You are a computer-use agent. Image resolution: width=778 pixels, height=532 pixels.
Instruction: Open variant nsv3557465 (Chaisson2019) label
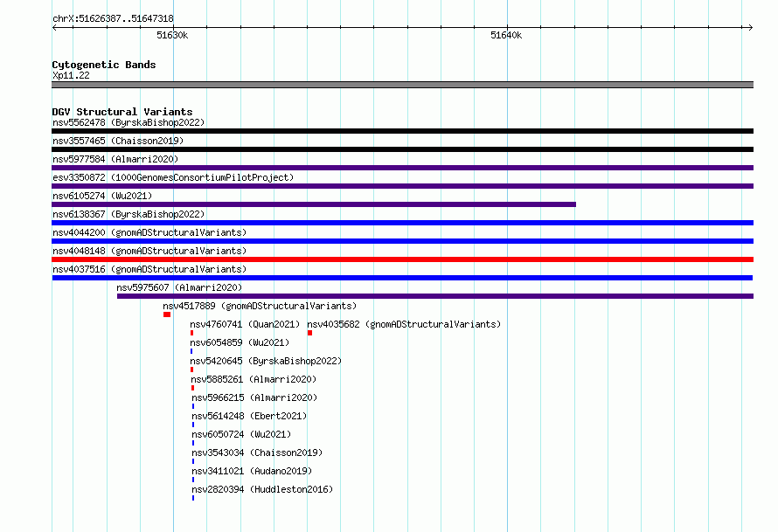118,141
